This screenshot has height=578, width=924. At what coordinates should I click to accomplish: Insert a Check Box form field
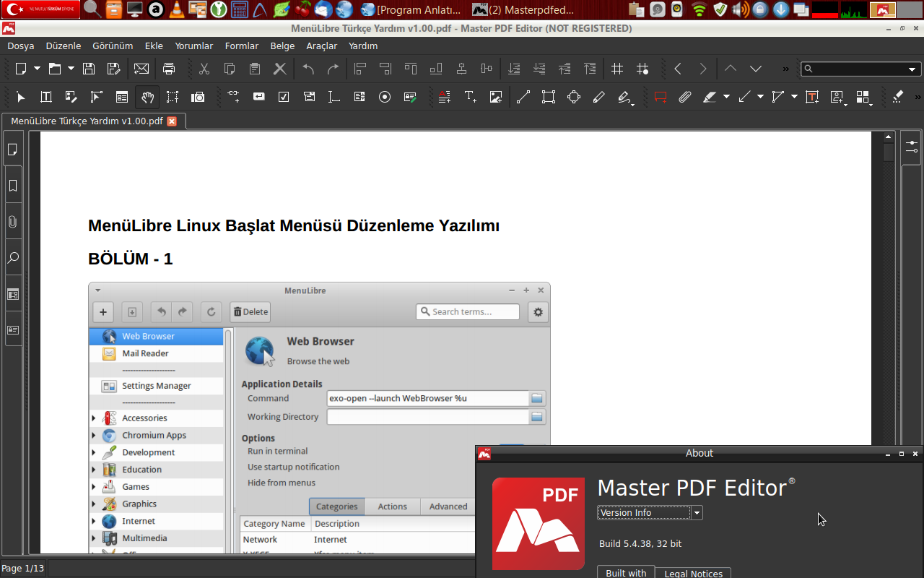(284, 97)
